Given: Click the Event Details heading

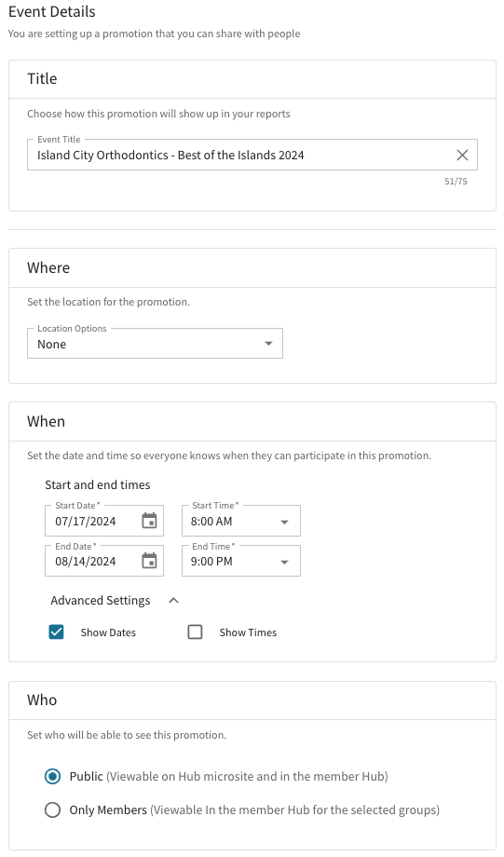Looking at the screenshot, I should 52,11.
